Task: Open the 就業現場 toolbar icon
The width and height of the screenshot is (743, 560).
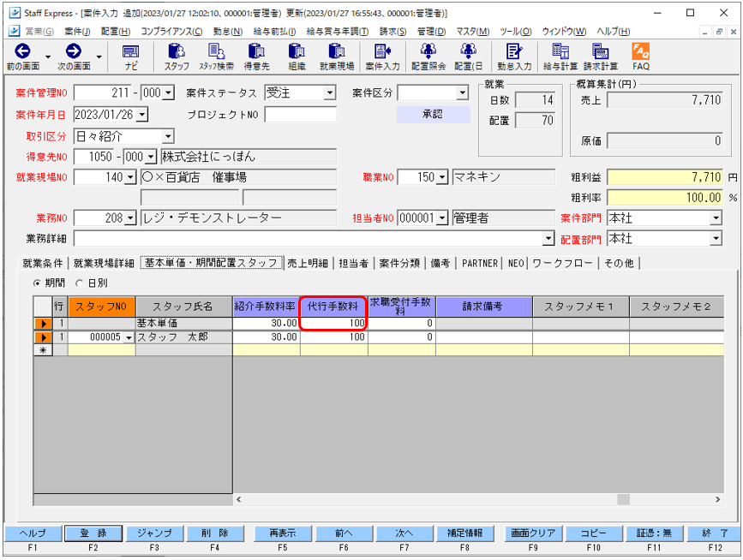Action: click(337, 51)
